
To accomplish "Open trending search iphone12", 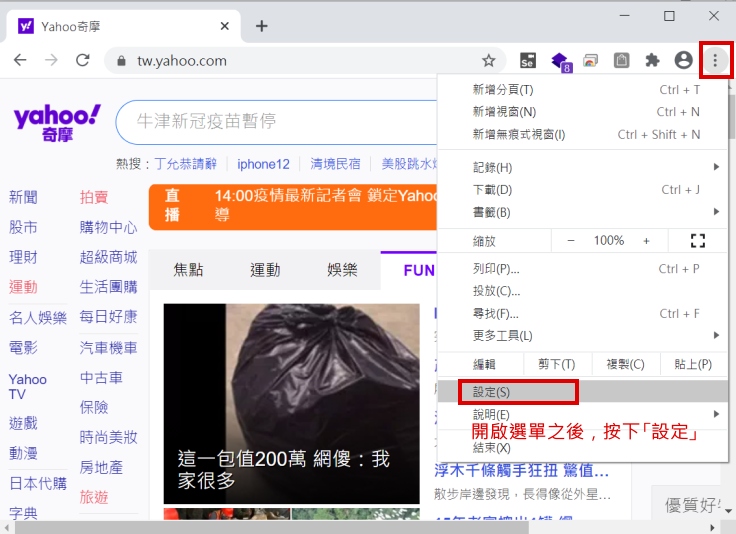I will 263,164.
